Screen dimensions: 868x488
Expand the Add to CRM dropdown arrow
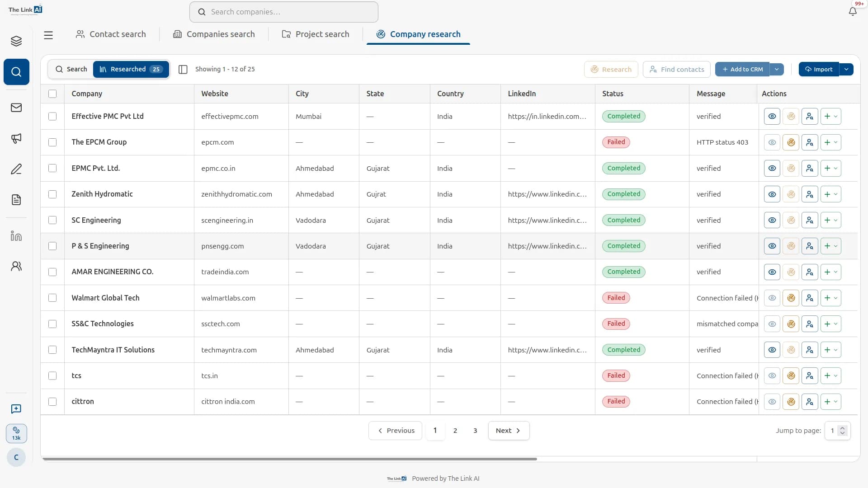[x=777, y=70]
